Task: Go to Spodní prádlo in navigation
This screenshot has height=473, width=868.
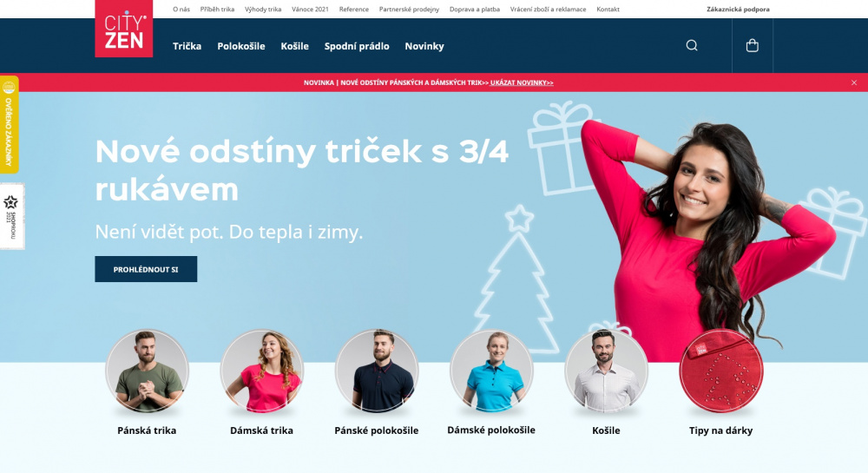Action: coord(357,46)
